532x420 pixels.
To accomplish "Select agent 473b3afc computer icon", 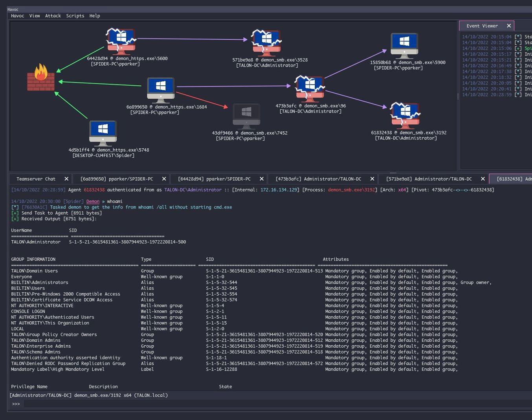I will coord(310,89).
